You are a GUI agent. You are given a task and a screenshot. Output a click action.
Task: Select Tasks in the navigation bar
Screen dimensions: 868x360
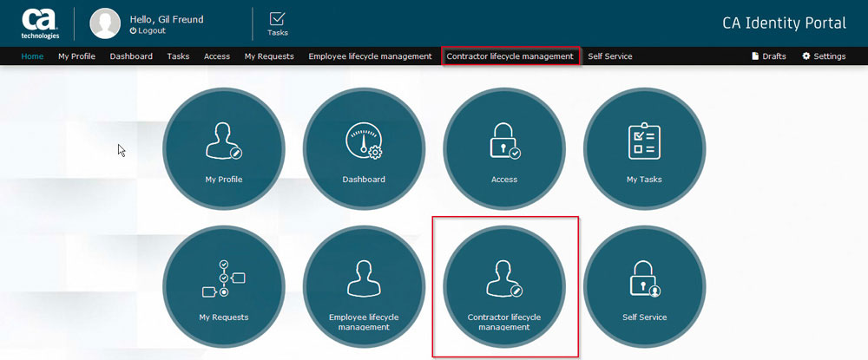tap(178, 56)
